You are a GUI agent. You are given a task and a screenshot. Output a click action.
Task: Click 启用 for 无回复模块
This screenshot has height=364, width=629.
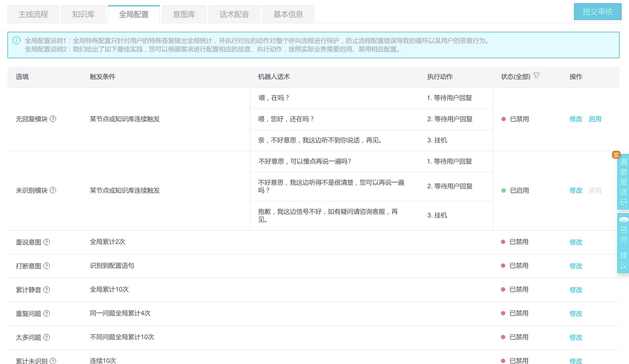[595, 119]
